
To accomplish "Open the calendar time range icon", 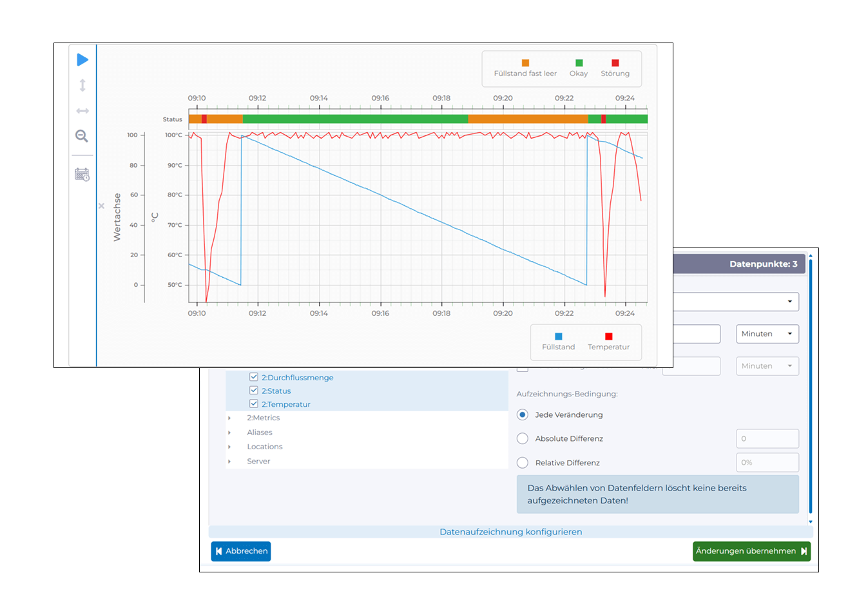I will tap(82, 174).
